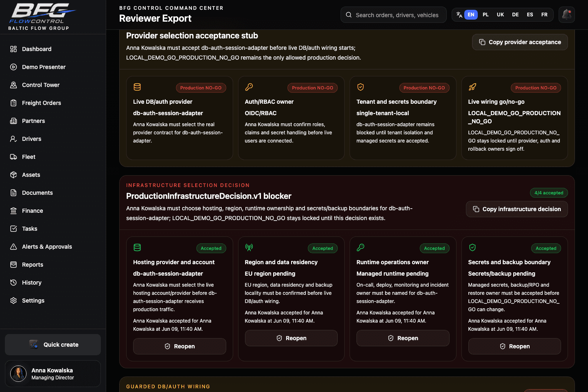Click the ProductionInfrastructureDecision.v1 blocker heading
588x392 pixels.
pyautogui.click(x=209, y=196)
